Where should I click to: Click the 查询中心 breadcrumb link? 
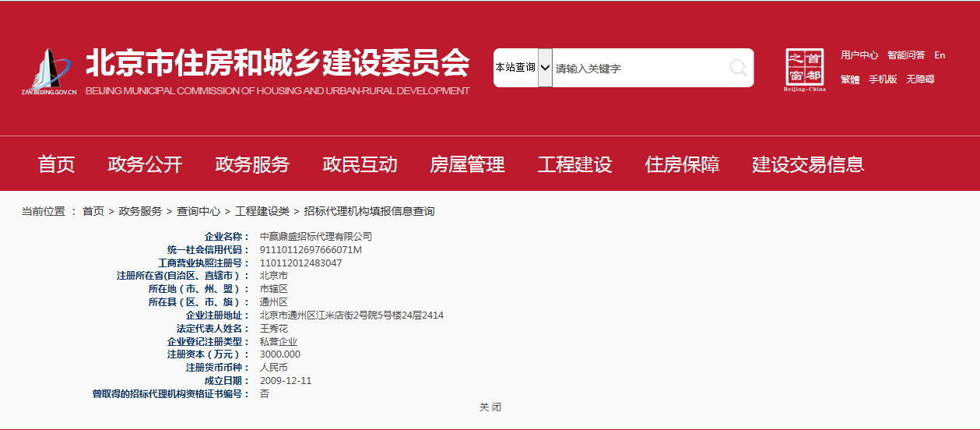coord(198,211)
